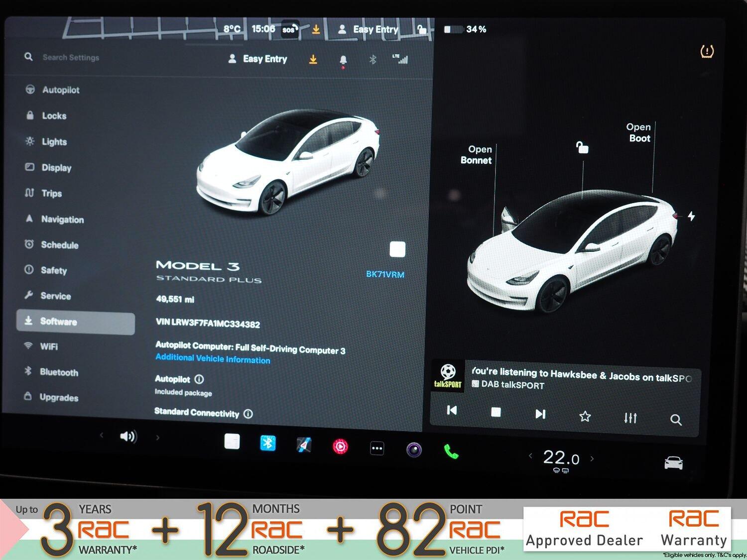Tap the unlock padlock icon above car

click(x=582, y=147)
